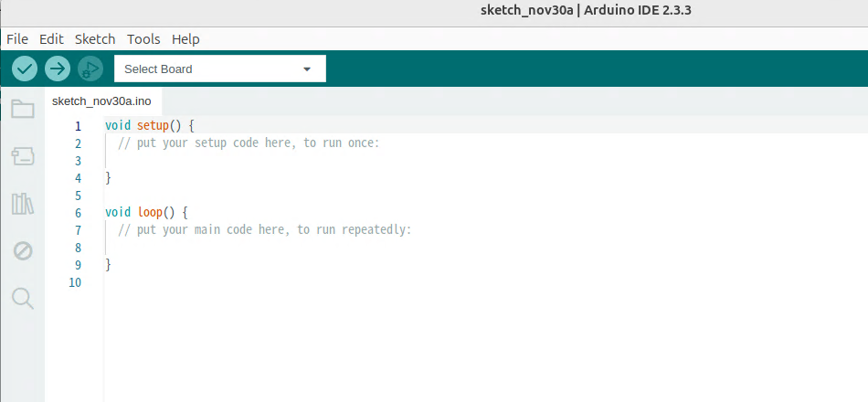Click line number 10 in the gutter

click(75, 282)
